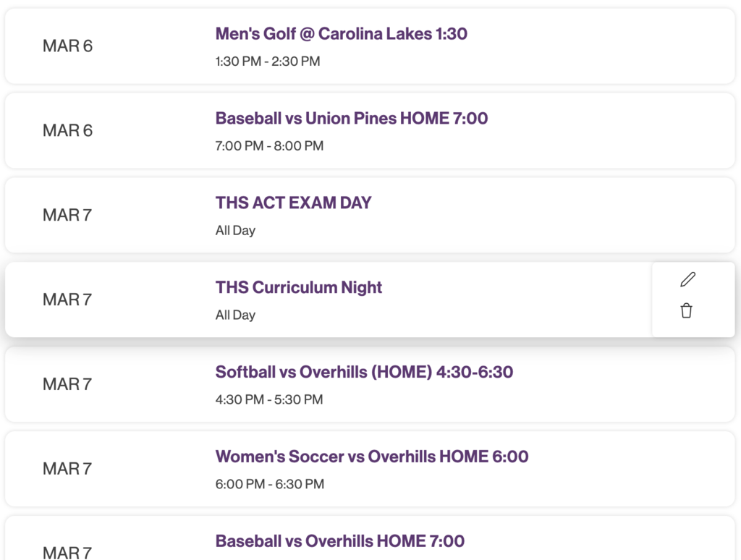Open the THS Curriculum Night event
Image resolution: width=741 pixels, height=560 pixels.
(298, 287)
